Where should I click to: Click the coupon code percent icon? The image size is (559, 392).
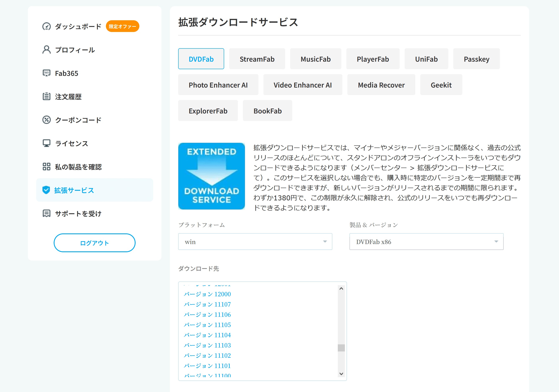pos(46,120)
